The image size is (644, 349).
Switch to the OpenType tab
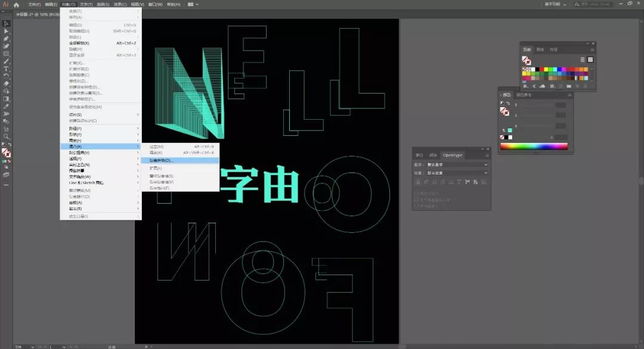click(x=452, y=155)
